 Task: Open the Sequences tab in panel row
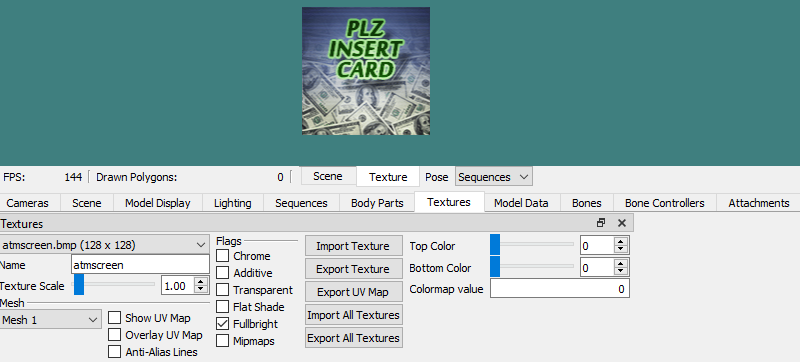coord(301,203)
